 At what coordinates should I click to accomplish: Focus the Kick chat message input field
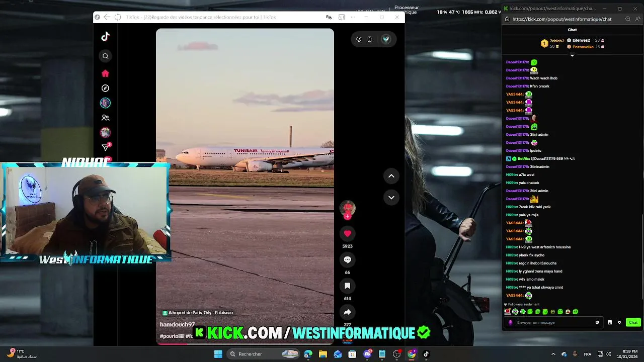point(554,322)
